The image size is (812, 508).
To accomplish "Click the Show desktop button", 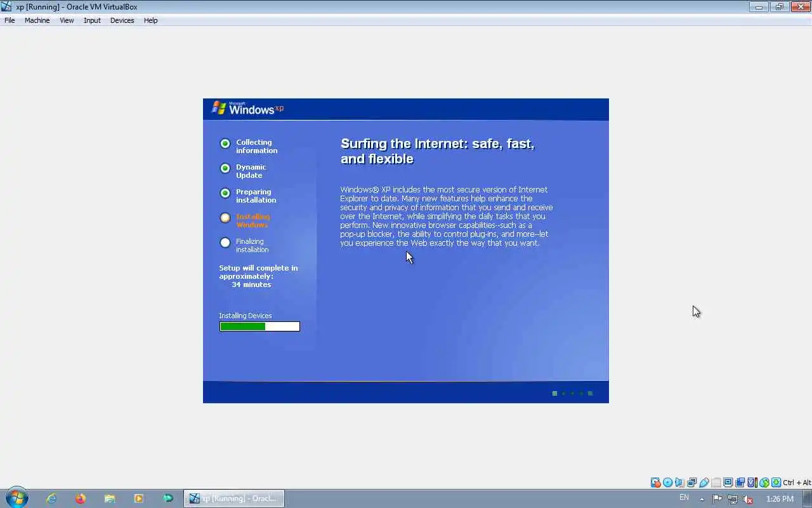I will click(x=807, y=498).
